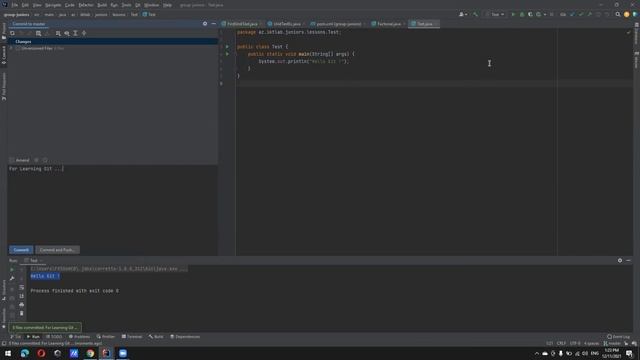Switch to pom.xml (group-juniors) tab
Image resolution: width=640 pixels, height=360 pixels.
[338, 24]
